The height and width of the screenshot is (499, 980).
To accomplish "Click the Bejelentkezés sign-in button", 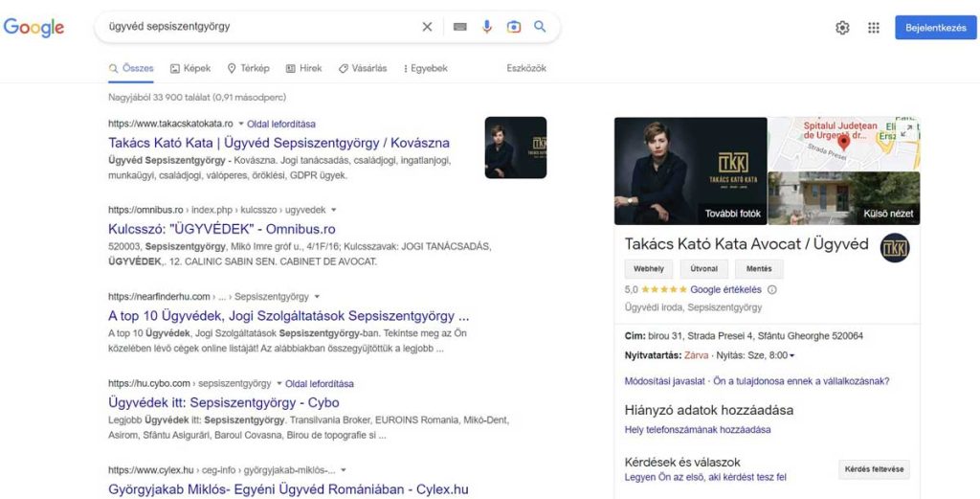I will [936, 28].
